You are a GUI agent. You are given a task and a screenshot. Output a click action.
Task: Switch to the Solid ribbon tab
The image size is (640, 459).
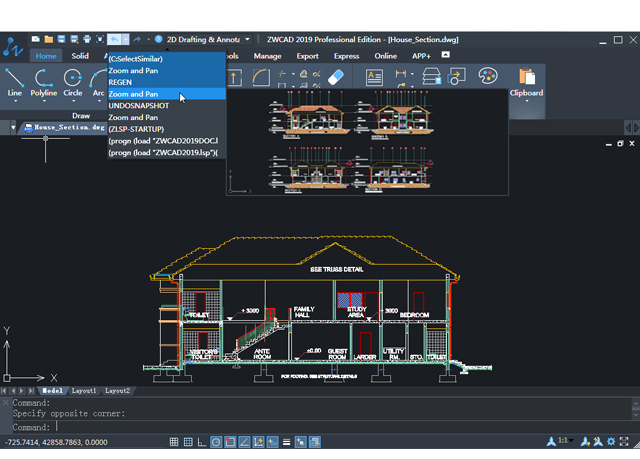pyautogui.click(x=80, y=56)
